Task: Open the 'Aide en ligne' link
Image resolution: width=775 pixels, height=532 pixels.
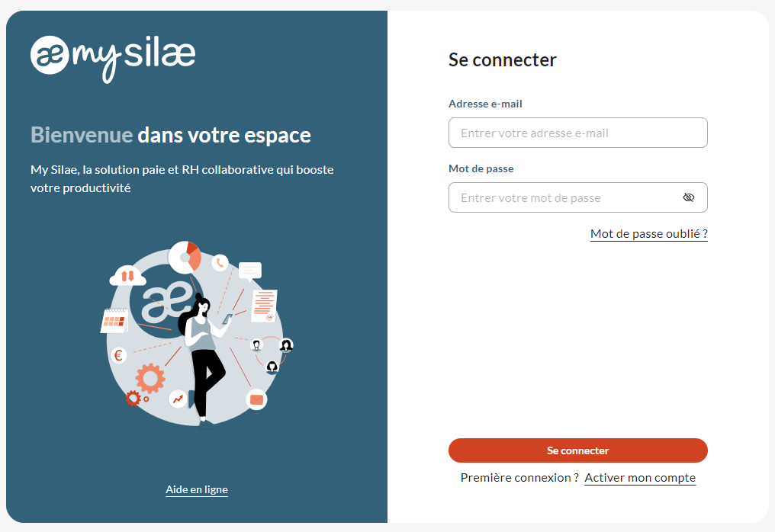Action: [x=197, y=489]
